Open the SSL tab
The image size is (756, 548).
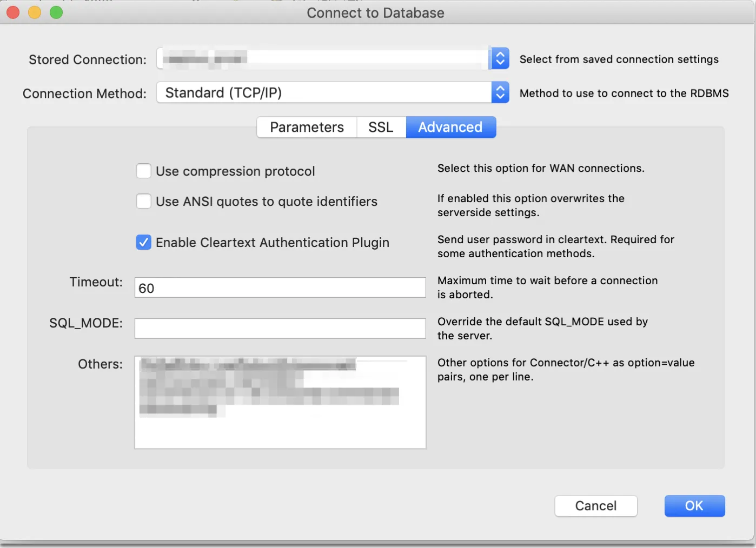(381, 128)
